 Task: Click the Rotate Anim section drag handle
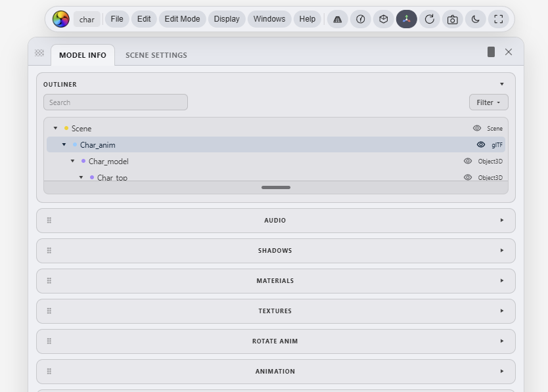(x=49, y=341)
